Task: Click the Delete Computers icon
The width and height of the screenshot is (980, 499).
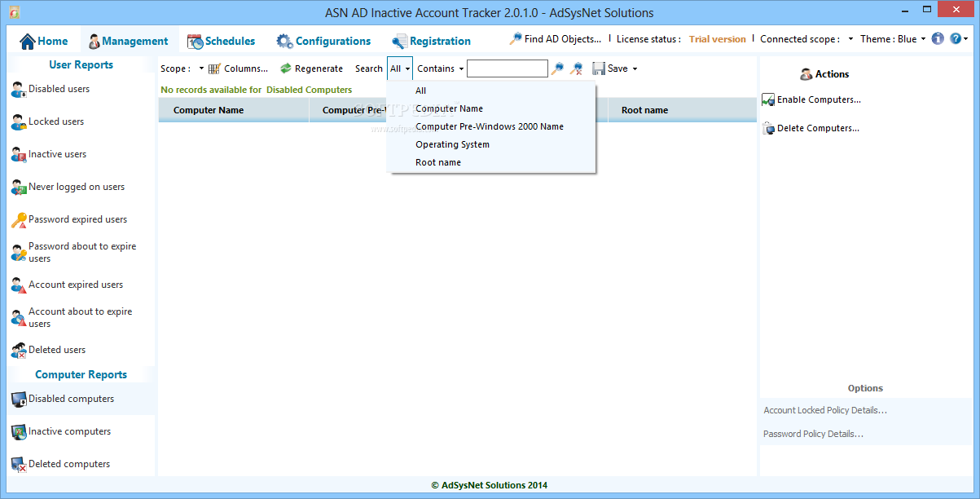Action: point(768,128)
